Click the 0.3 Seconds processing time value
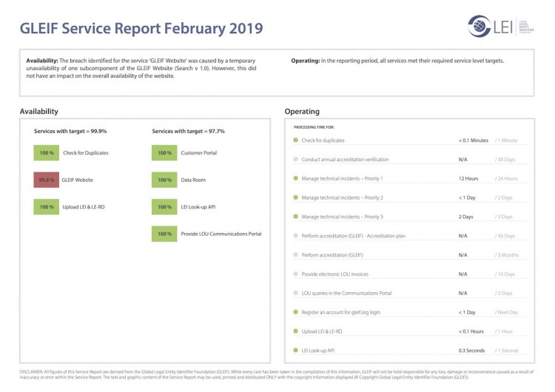This screenshot has height=392, width=555. pos(471,350)
